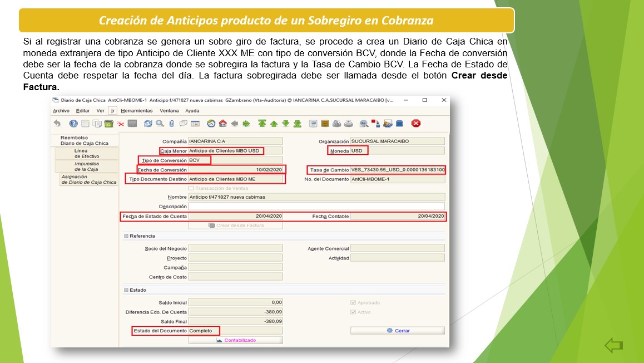
Task: Open the Editar menu
Action: click(x=82, y=111)
